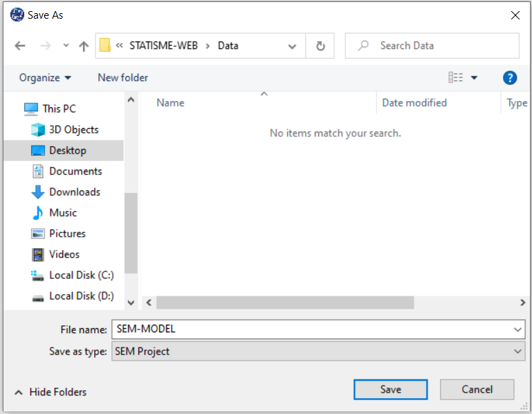Click New folder in the toolbar
This screenshot has width=532, height=414.
click(122, 78)
